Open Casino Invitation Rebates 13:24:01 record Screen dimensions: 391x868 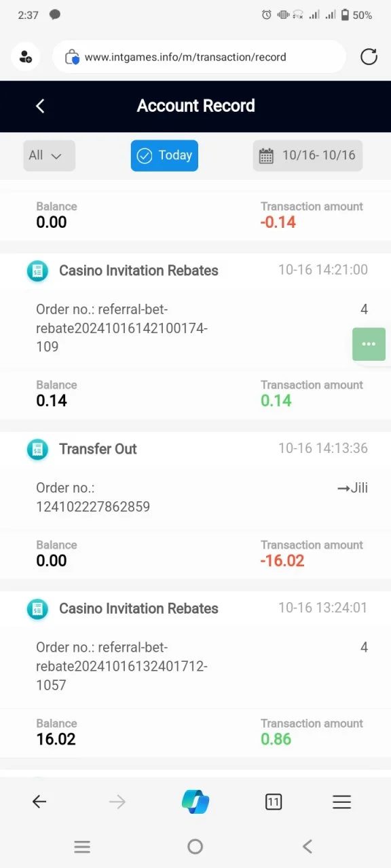[195, 674]
